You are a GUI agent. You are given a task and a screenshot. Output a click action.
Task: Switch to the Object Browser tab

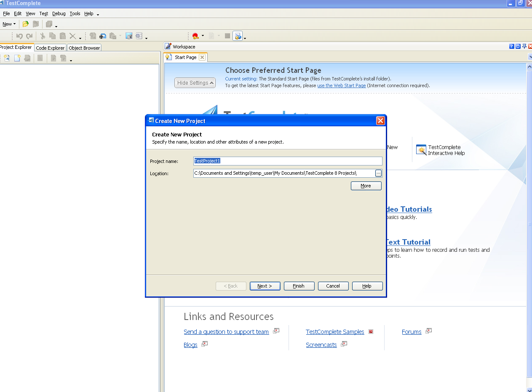point(84,48)
